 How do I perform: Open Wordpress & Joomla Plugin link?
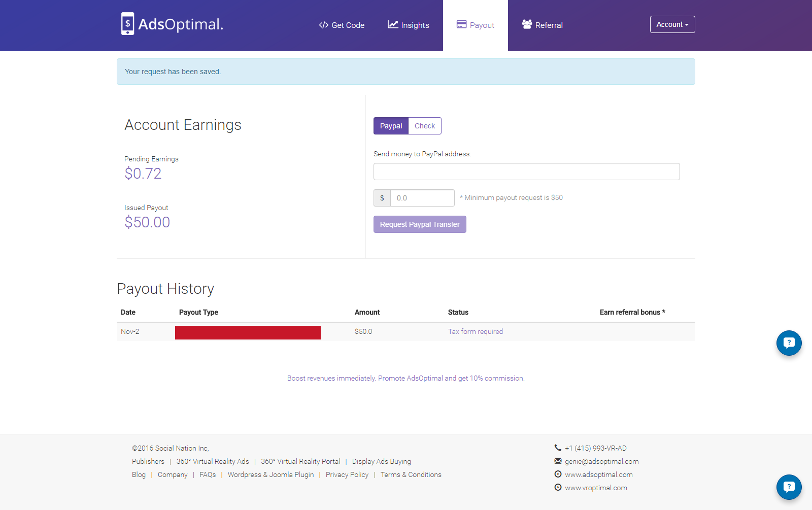pos(270,474)
